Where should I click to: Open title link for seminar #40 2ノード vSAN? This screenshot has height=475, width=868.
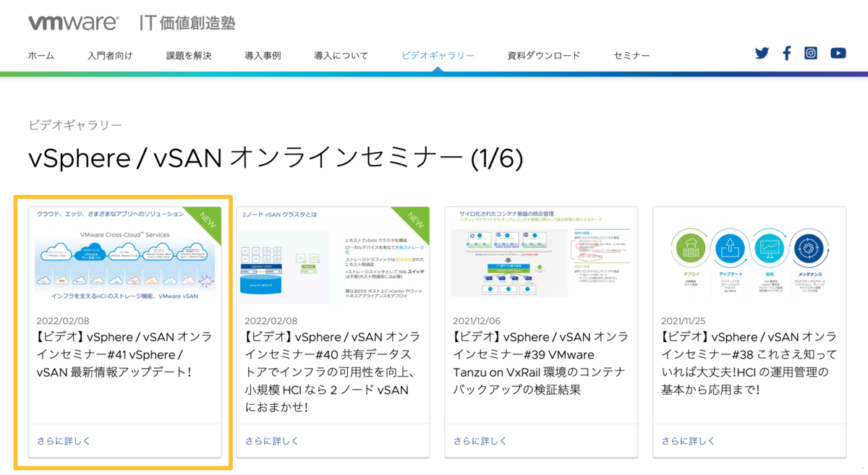click(x=332, y=372)
